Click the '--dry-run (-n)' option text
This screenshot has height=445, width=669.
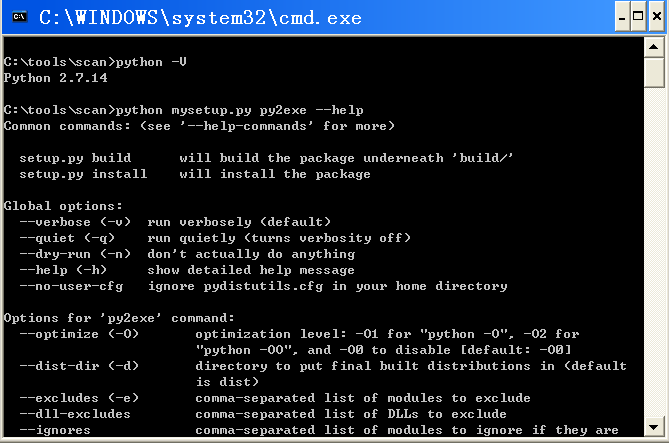click(x=75, y=254)
